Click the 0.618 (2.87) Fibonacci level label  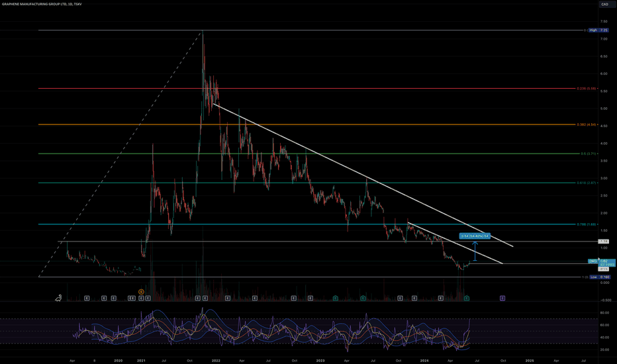[x=587, y=183]
